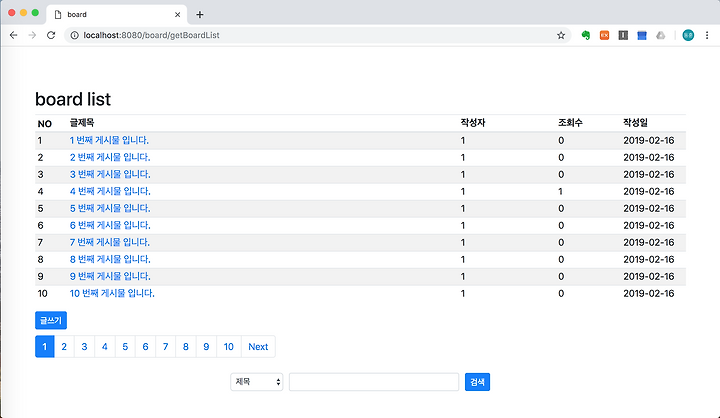View site information icon in address bar
Image resolution: width=720 pixels, height=418 pixels.
click(74, 35)
